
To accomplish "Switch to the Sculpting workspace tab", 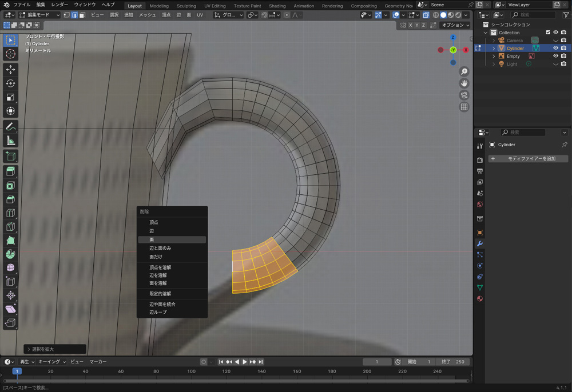I will (186, 6).
